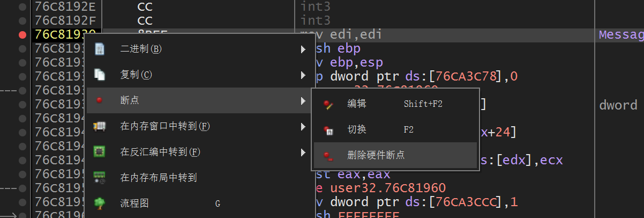644x218 pixels.
Task: Expand the 在反汇编中转到(F) submenu arrow
Action: (x=304, y=152)
